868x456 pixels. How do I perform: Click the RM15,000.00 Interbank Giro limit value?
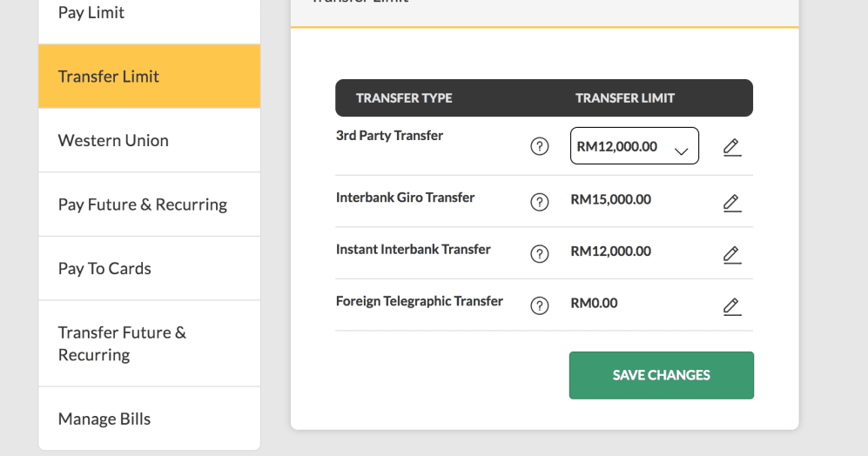610,200
